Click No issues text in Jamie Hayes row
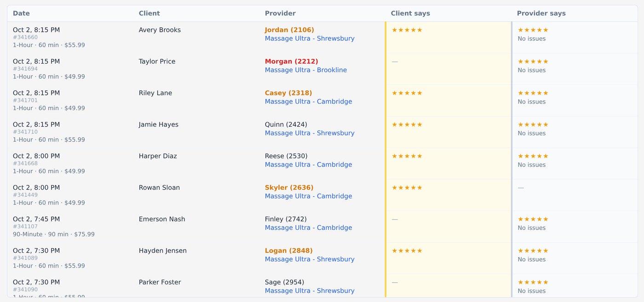 click(532, 133)
